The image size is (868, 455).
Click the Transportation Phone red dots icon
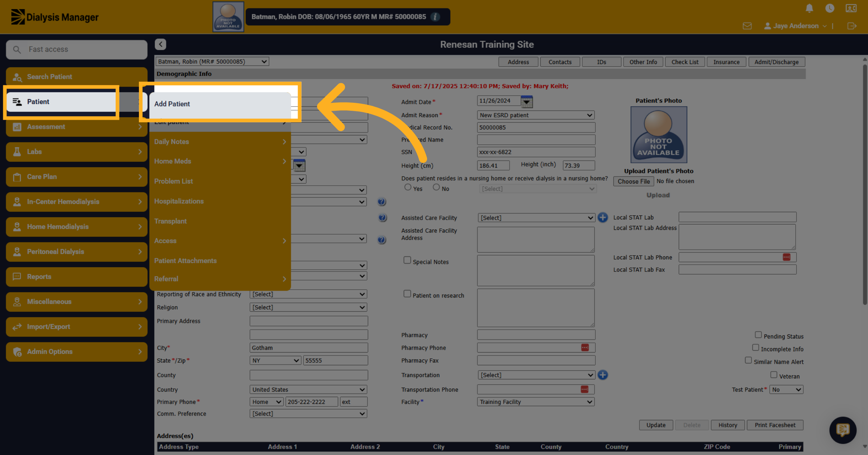coord(584,389)
